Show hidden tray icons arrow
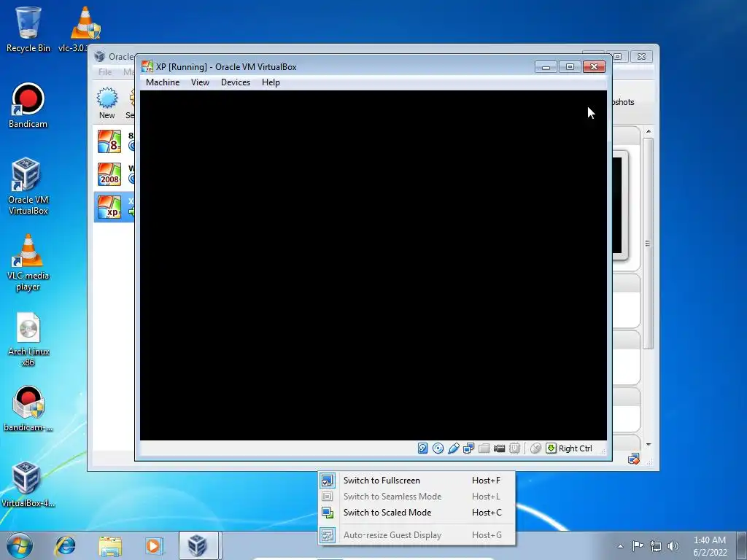Image resolution: width=747 pixels, height=560 pixels. pos(620,546)
